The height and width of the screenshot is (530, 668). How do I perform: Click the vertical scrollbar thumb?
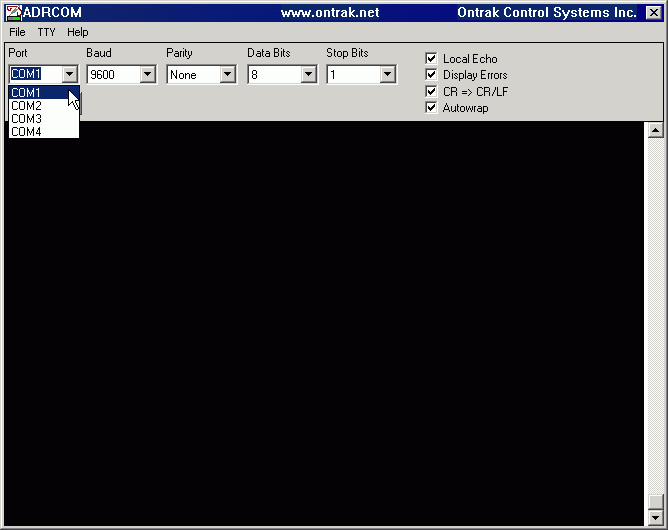point(655,502)
